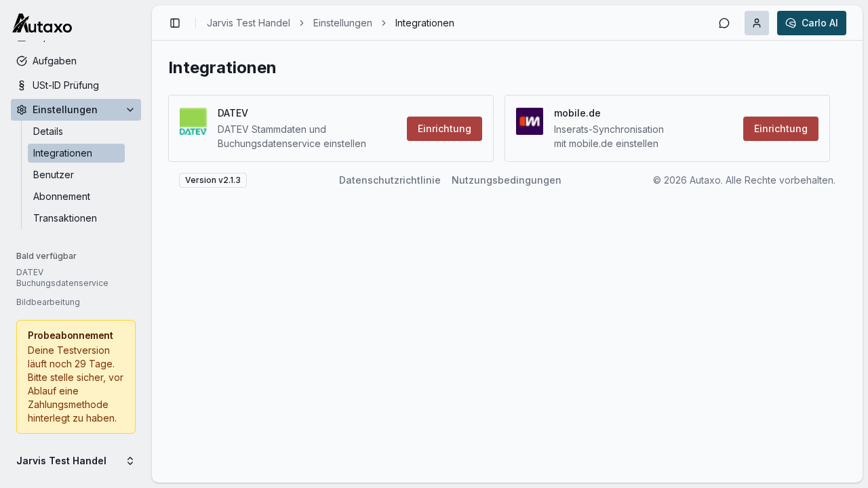Click Bildbearbeitung coming-soon text
868x488 pixels.
point(48,302)
